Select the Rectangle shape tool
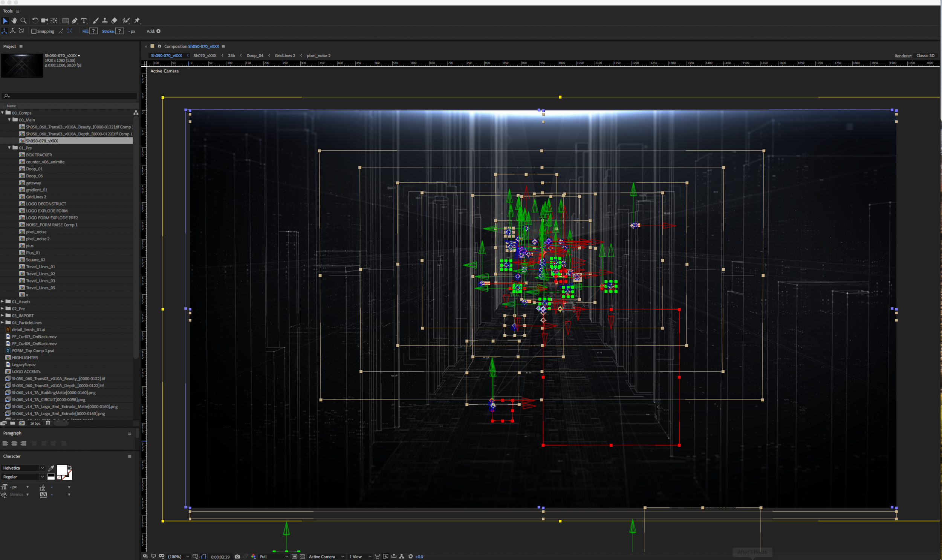 (x=65, y=21)
